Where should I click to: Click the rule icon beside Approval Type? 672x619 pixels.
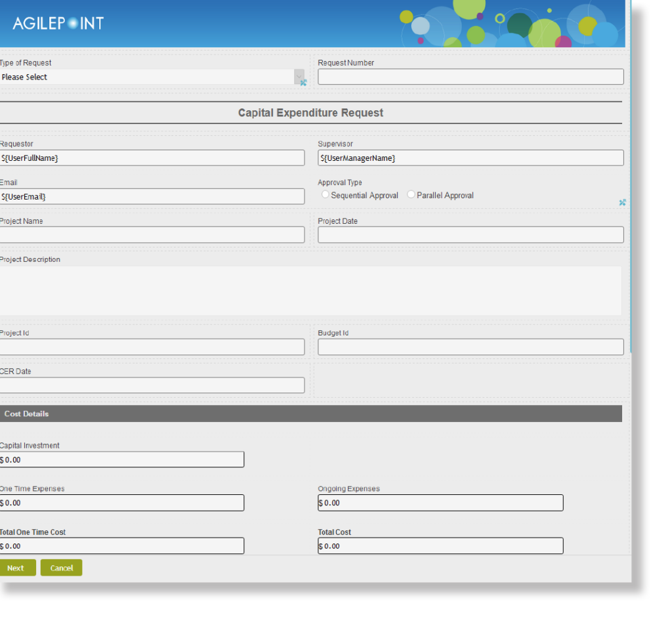622,202
